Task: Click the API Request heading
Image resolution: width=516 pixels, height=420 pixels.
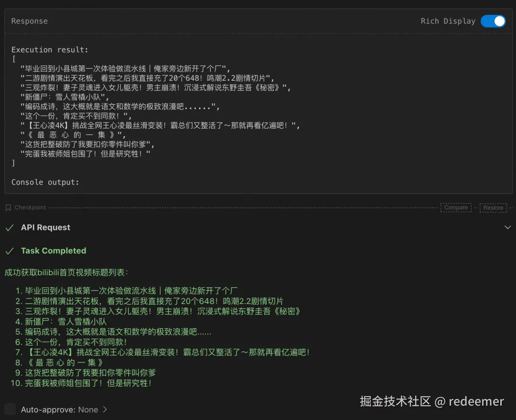Action: point(45,227)
